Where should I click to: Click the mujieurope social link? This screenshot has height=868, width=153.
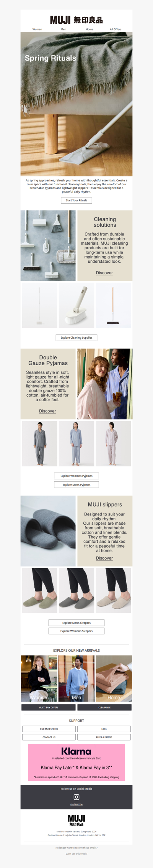76,804
